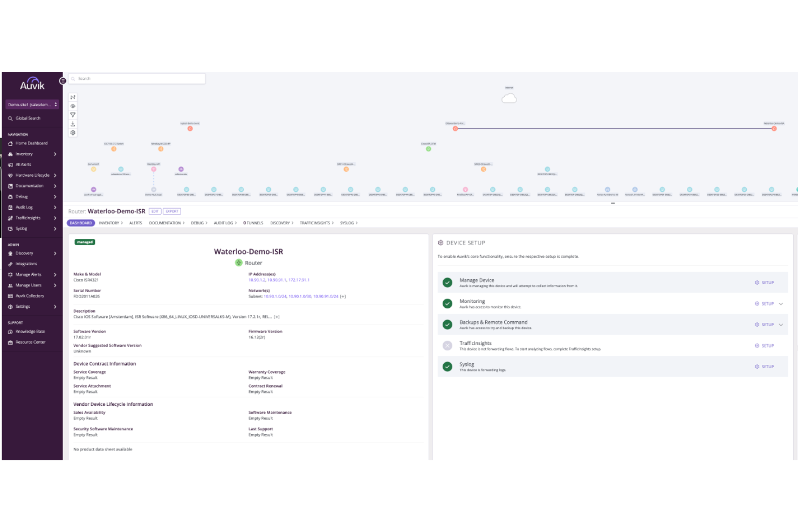Open TrafficInsights from the sidebar
Viewport: 798px width, 532px height.
tap(28, 218)
